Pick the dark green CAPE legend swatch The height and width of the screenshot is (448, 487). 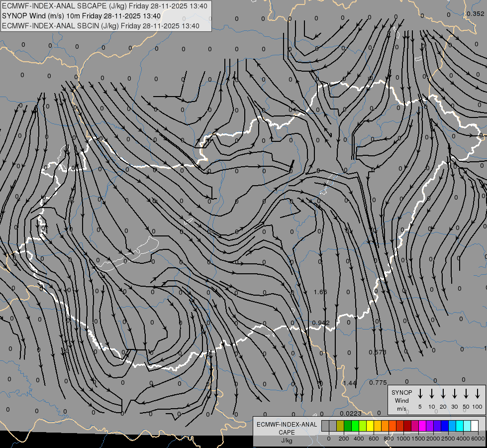[x=348, y=426]
